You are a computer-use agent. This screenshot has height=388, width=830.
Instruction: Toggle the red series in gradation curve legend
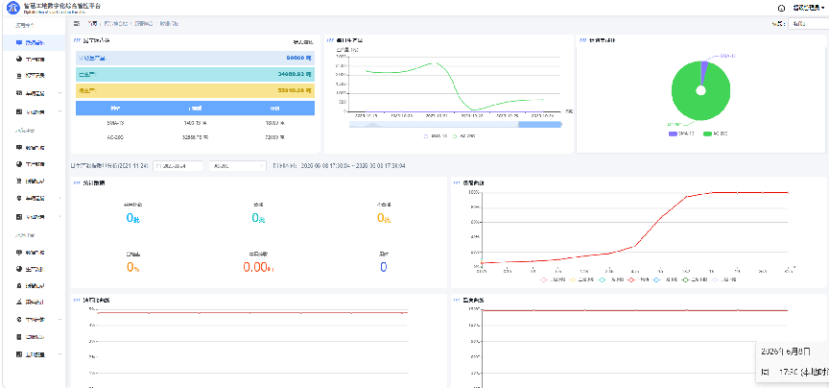coord(638,279)
